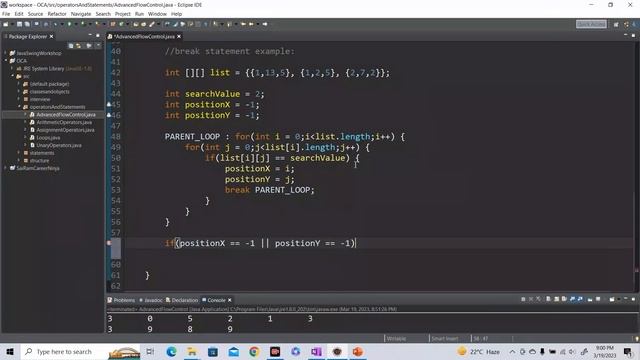
Task: Click the Smart Insert status bar entry
Action: [445, 338]
